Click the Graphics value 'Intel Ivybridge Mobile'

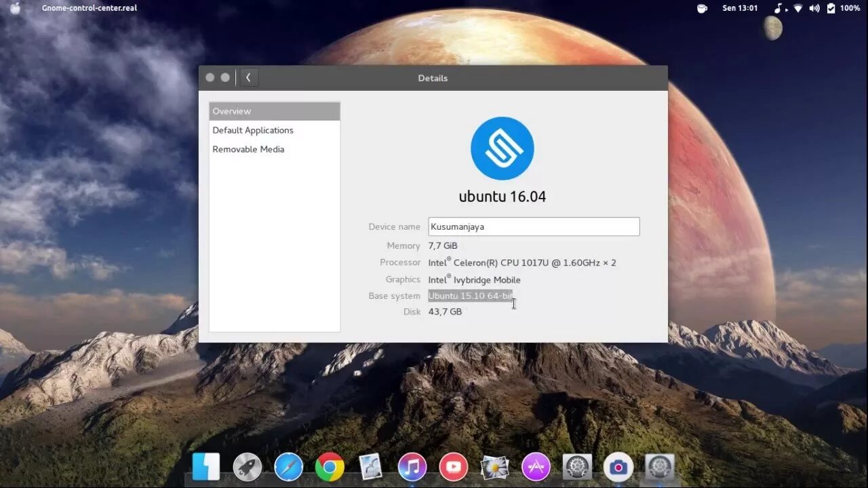475,279
